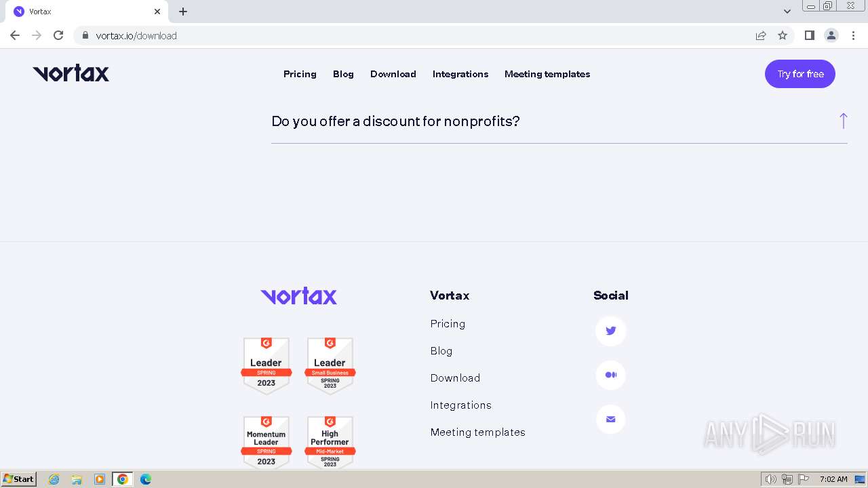This screenshot has height=488, width=868.
Task: Open the browser side panel icon
Action: 809,35
